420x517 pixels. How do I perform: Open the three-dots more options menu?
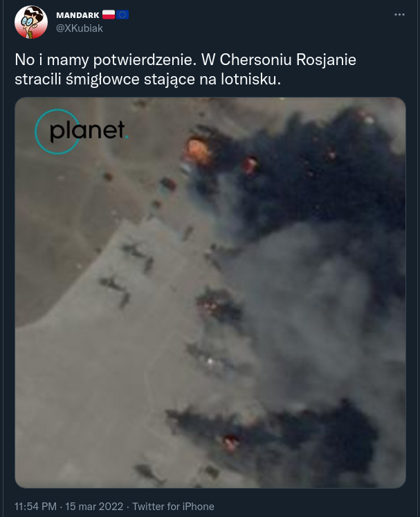pos(399,15)
